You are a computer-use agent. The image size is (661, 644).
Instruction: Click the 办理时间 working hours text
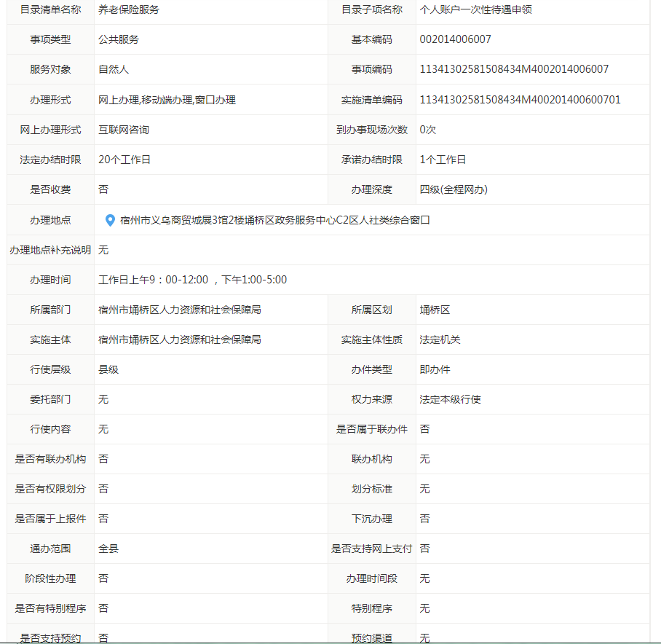(x=192, y=280)
